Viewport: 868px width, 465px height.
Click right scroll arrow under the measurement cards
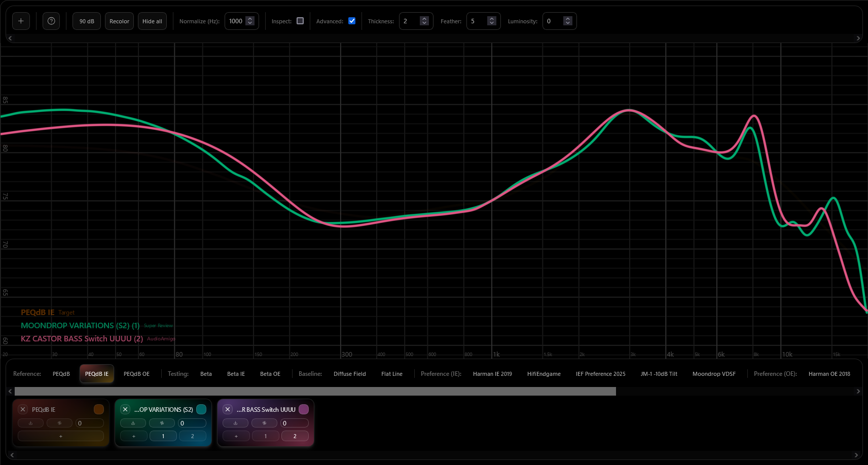pos(856,455)
